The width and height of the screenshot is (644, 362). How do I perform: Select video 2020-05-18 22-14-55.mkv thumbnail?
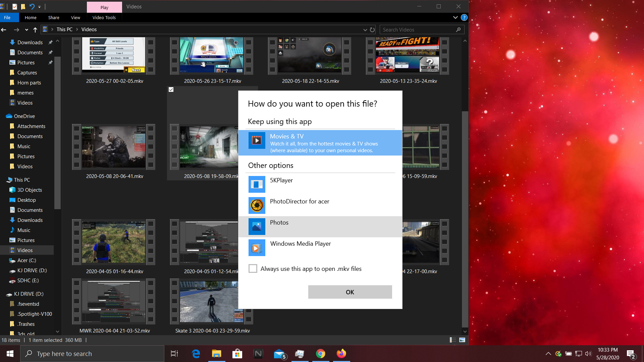(310, 55)
